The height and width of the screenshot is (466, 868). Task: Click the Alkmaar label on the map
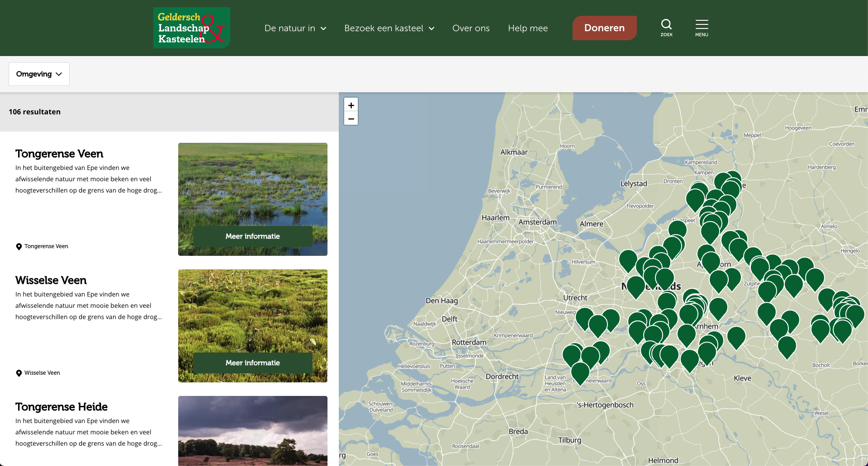[514, 152]
